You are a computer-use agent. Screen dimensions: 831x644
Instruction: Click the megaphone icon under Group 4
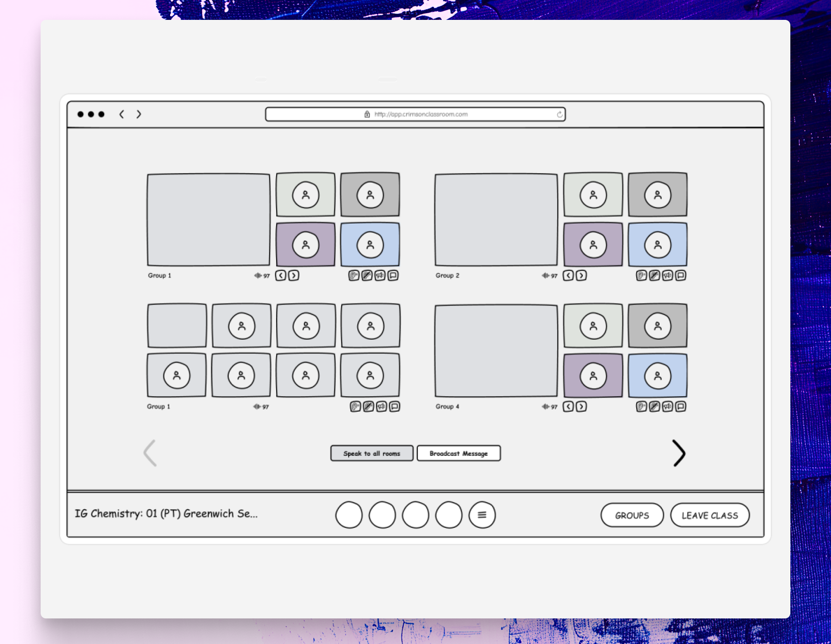[668, 406]
